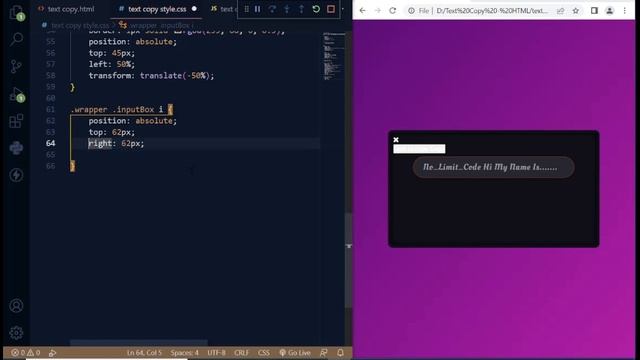Screen dimensions: 640x360
Task: Open the Source Control view
Action: coord(16,66)
